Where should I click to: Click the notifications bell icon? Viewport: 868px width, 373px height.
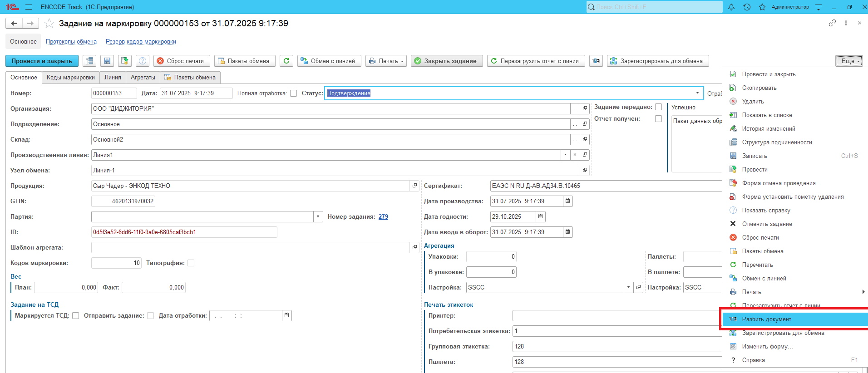click(731, 7)
